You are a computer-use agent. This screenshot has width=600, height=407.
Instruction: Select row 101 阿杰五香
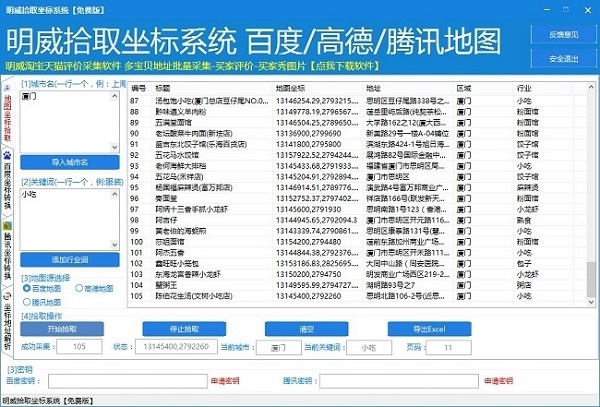[357, 252]
